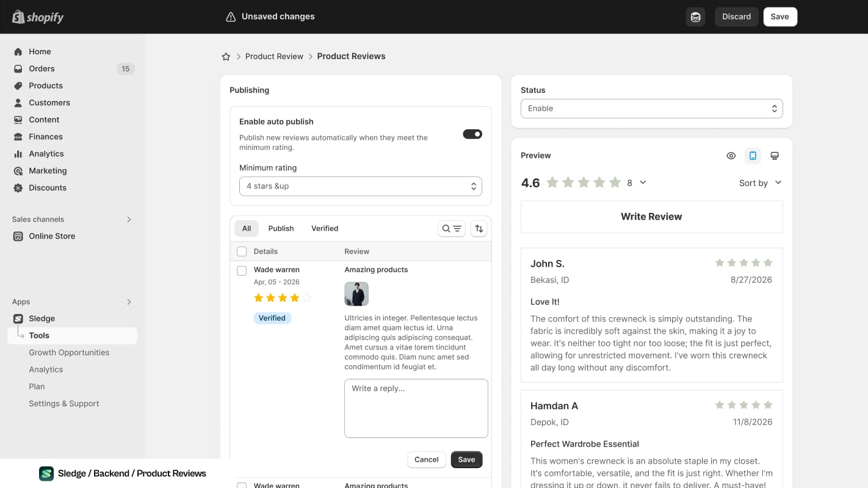Image resolution: width=868 pixels, height=488 pixels.
Task: Cancel the review reply
Action: (427, 460)
